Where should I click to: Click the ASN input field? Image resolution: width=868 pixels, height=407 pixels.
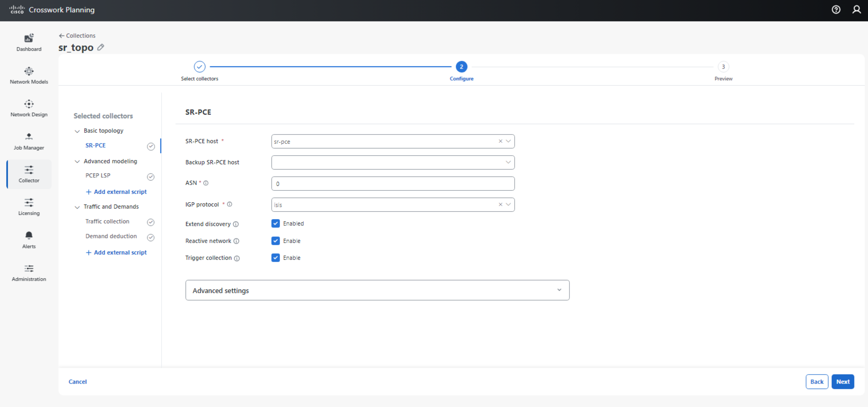pyautogui.click(x=393, y=183)
